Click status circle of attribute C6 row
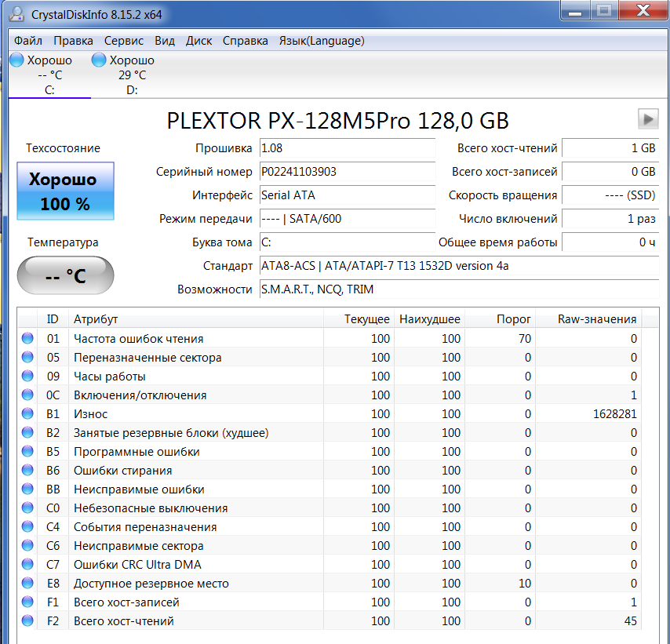Screen dimensions: 670x644 point(27,545)
